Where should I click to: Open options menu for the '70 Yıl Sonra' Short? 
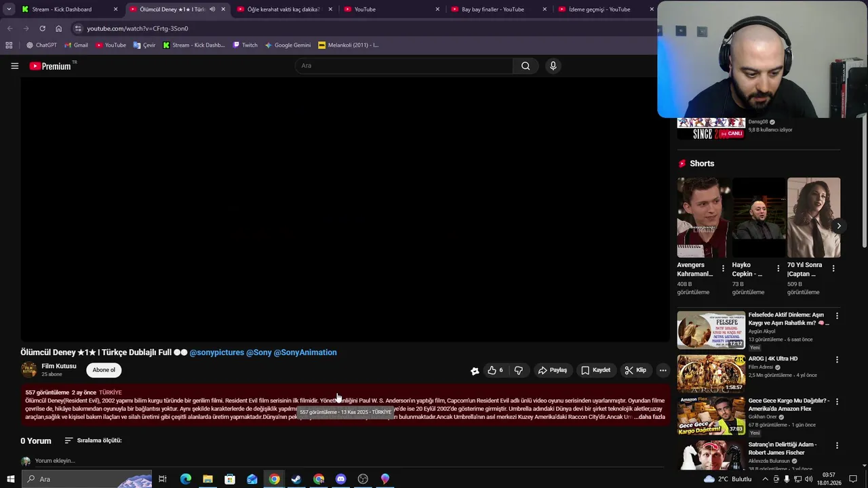[833, 268]
